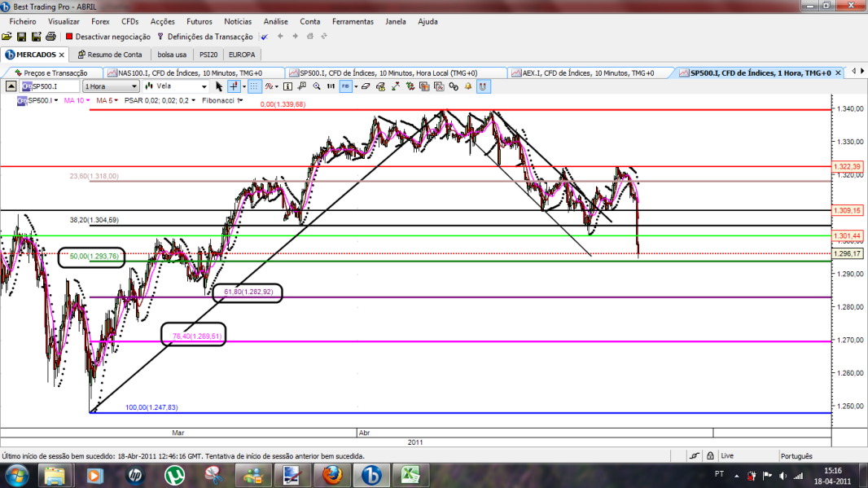868x488 pixels.
Task: Click Definições da Transacção button
Action: pos(205,37)
